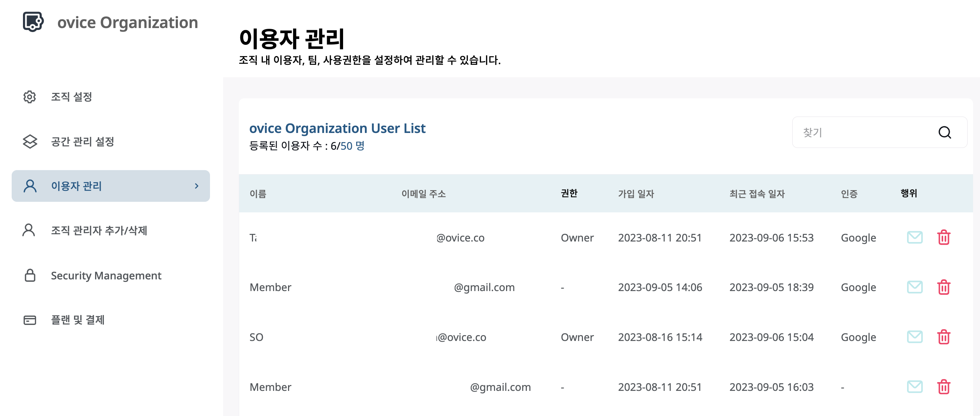This screenshot has height=416, width=980.
Task: Expand the 이용자 관리 chevron arrow
Action: (x=197, y=186)
